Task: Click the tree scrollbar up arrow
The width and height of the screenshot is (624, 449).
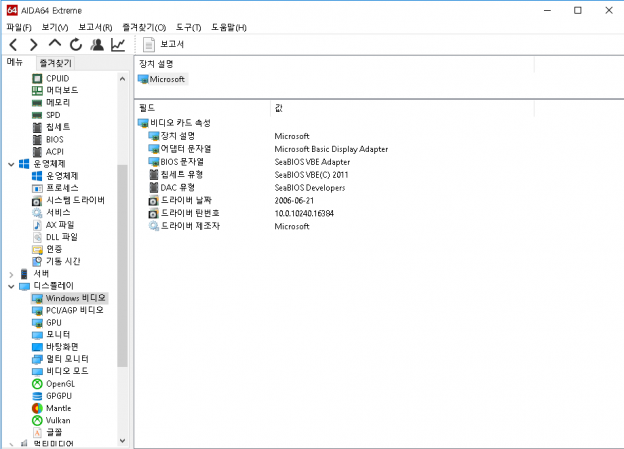Action: 123,79
